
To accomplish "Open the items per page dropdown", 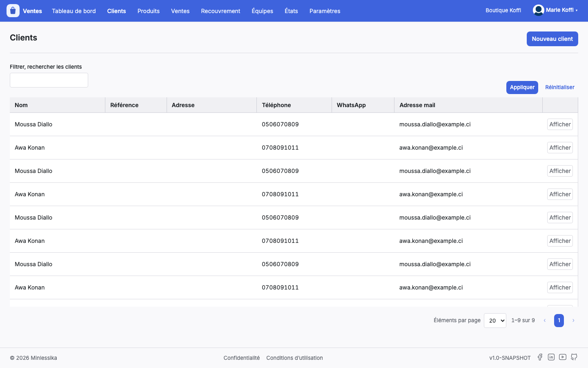I will click(x=495, y=321).
